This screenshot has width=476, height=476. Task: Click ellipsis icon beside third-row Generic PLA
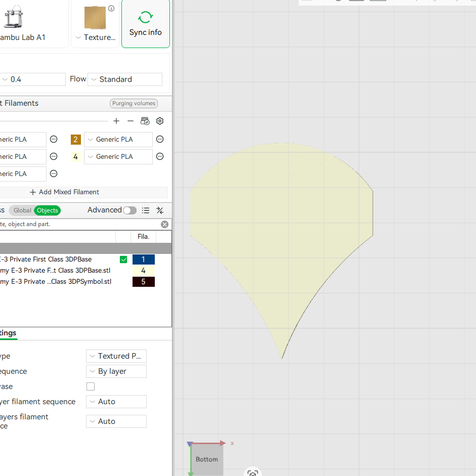[x=54, y=174]
